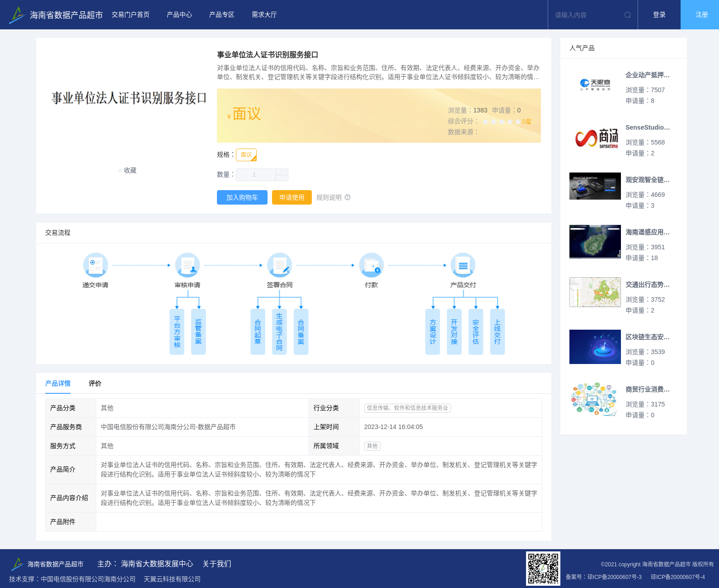
Task: Click the 付款 step icon
Action: tap(371, 265)
